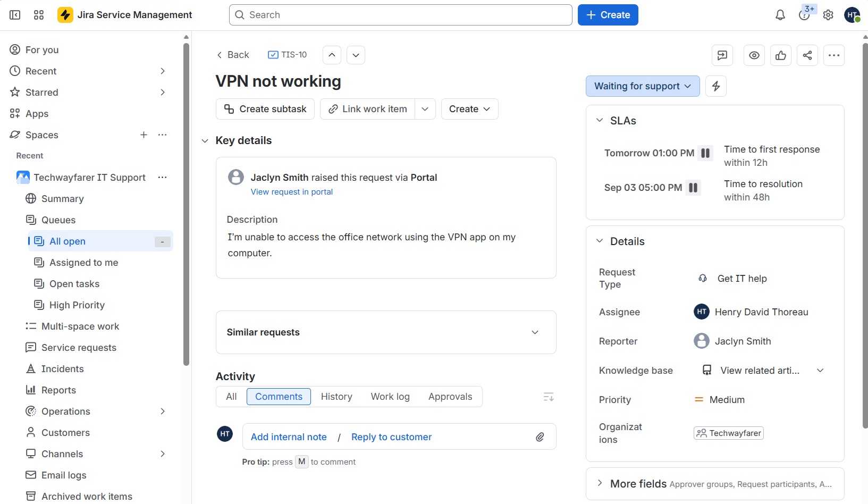Image resolution: width=868 pixels, height=504 pixels.
Task: Open automation lightning bolt menu
Action: click(x=716, y=86)
